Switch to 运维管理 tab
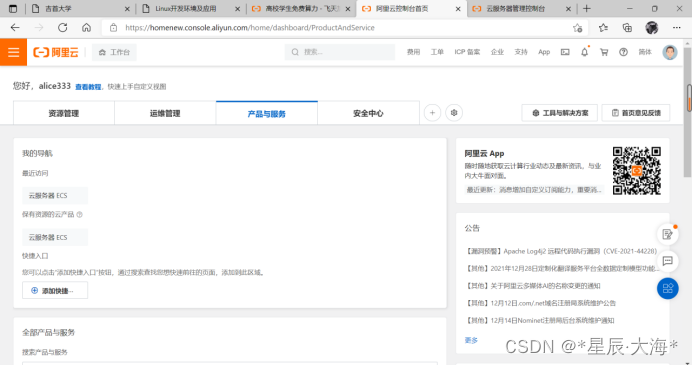The height and width of the screenshot is (365, 693). [165, 114]
